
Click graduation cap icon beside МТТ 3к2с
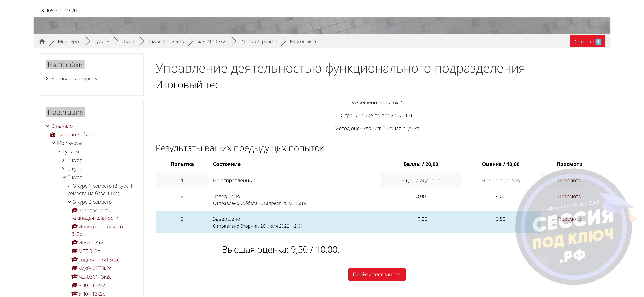tap(74, 251)
